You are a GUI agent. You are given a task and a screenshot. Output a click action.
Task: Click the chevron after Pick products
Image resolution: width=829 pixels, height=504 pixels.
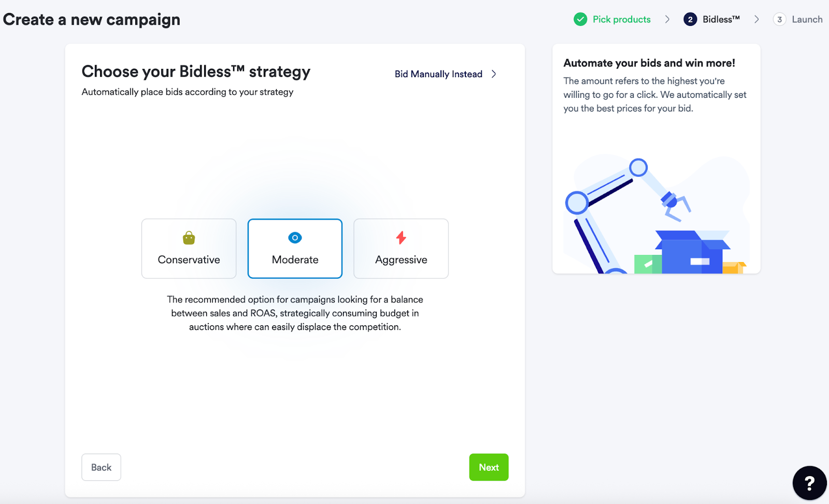pos(667,19)
